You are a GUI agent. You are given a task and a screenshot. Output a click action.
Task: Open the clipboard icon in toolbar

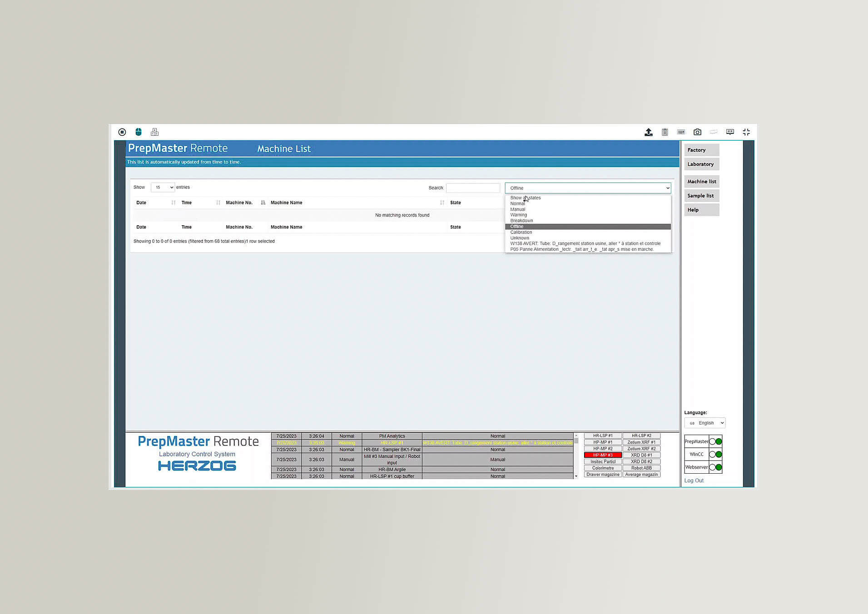click(x=665, y=132)
